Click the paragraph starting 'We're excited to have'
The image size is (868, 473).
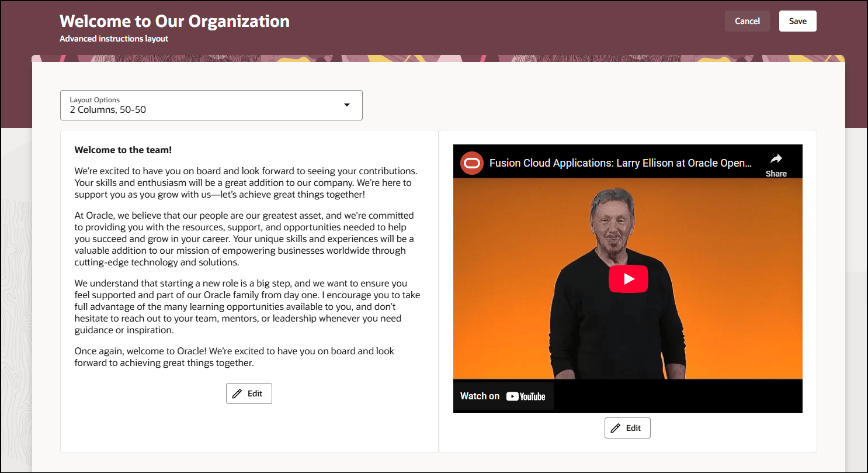click(x=246, y=182)
